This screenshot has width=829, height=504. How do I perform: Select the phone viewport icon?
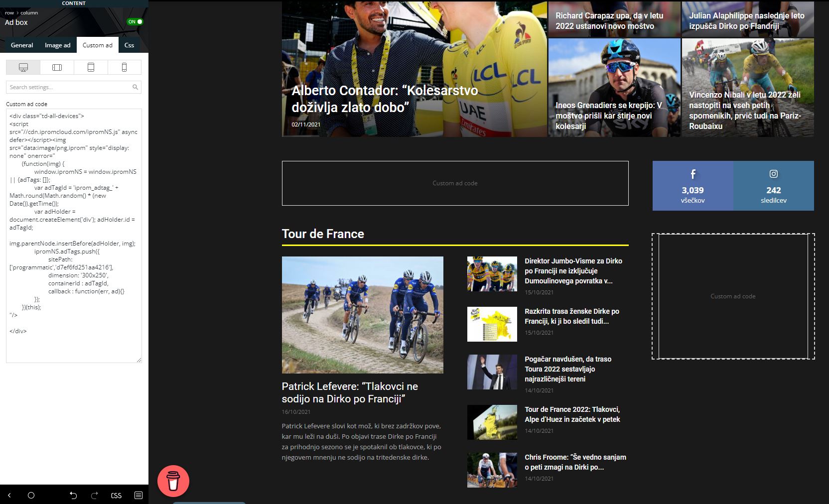(x=125, y=67)
